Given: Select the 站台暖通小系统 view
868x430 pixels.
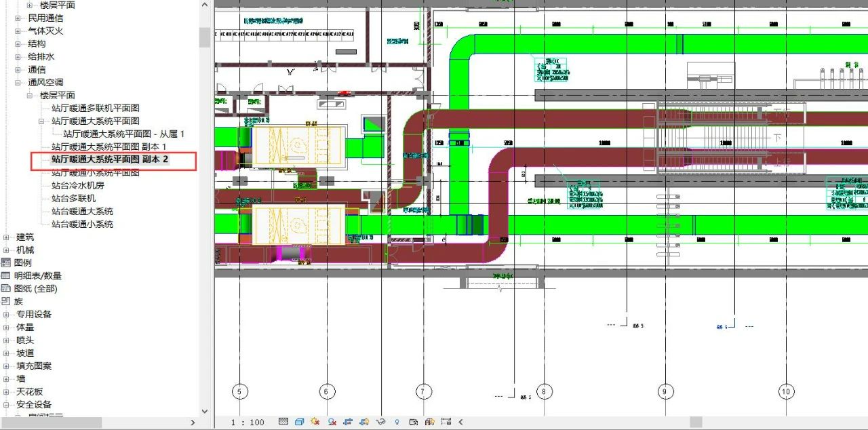Looking at the screenshot, I should (x=82, y=224).
